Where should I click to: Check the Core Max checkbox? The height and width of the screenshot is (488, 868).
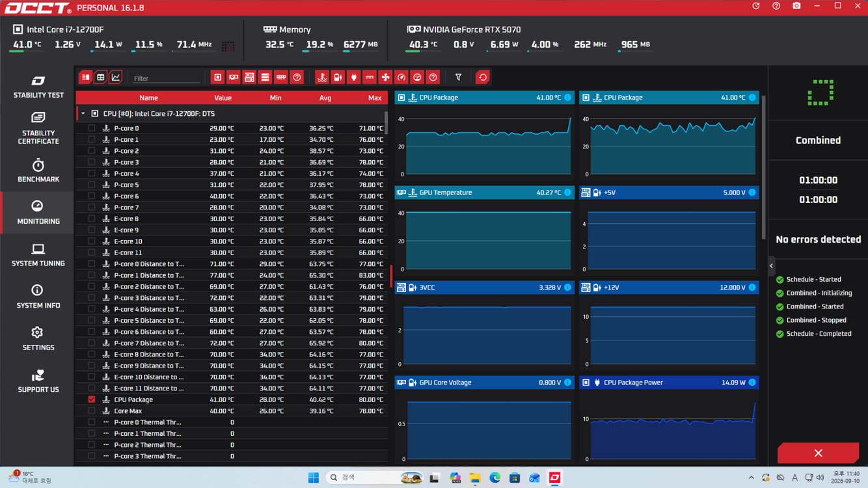pyautogui.click(x=92, y=411)
